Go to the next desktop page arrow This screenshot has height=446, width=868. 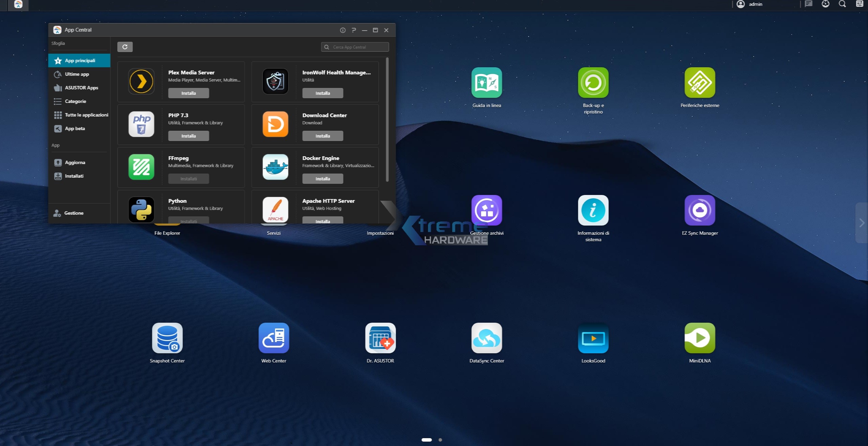[x=862, y=223]
